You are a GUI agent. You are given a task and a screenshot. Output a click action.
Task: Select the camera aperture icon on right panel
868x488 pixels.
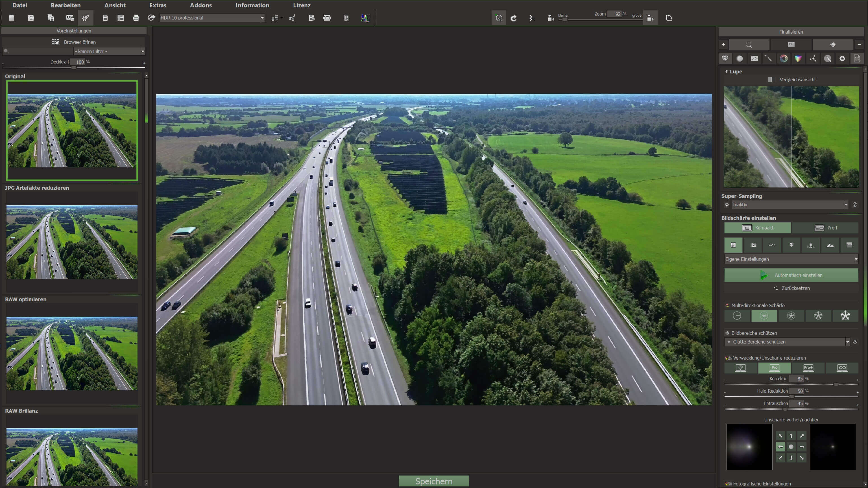[x=842, y=59]
